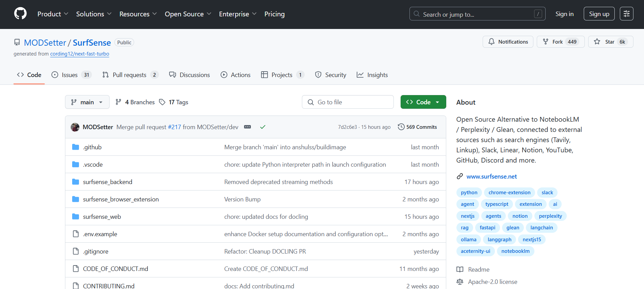Select the chrome-extension topic tag

(x=510, y=193)
